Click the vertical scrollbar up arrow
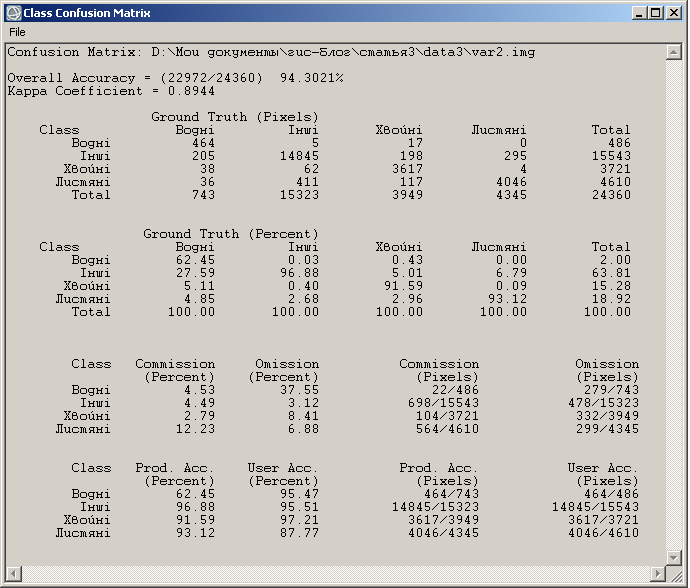 click(674, 52)
